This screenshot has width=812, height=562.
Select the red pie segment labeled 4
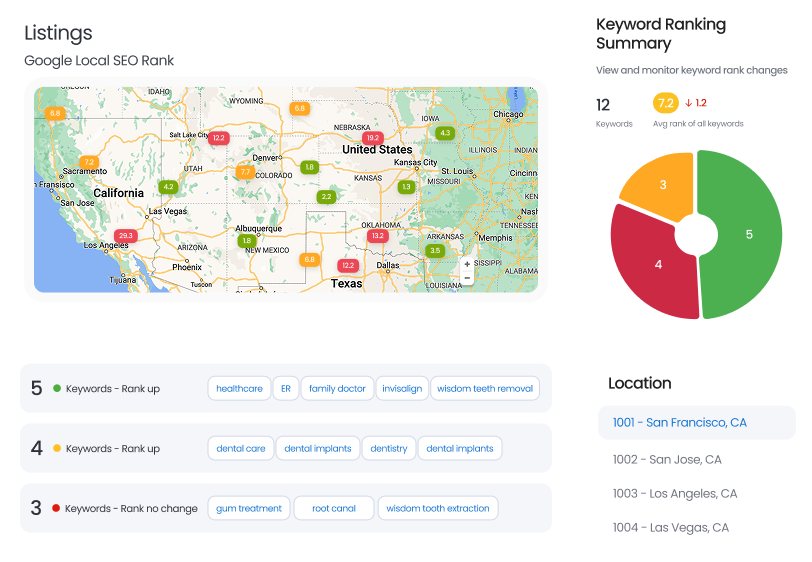click(657, 266)
